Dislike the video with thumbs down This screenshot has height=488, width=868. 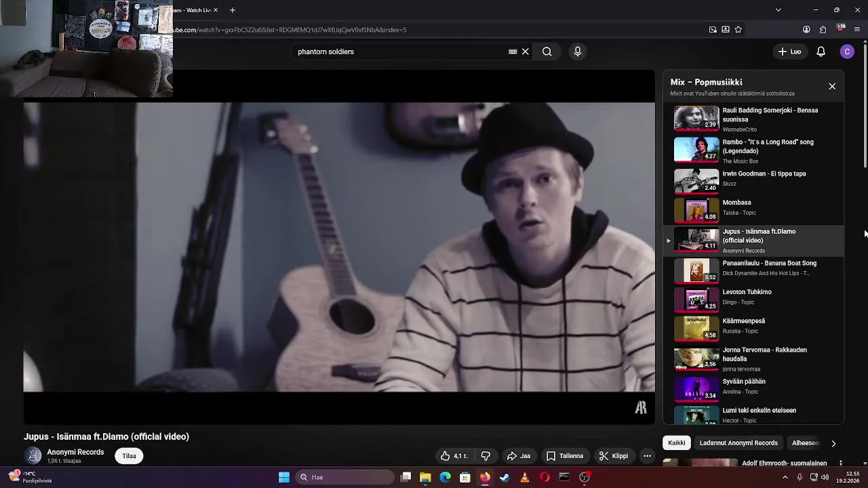pos(486,456)
